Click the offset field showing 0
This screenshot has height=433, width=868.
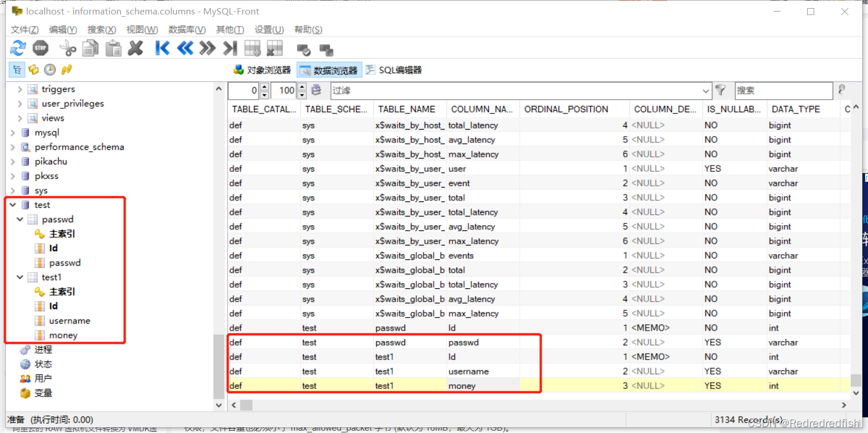(x=243, y=91)
